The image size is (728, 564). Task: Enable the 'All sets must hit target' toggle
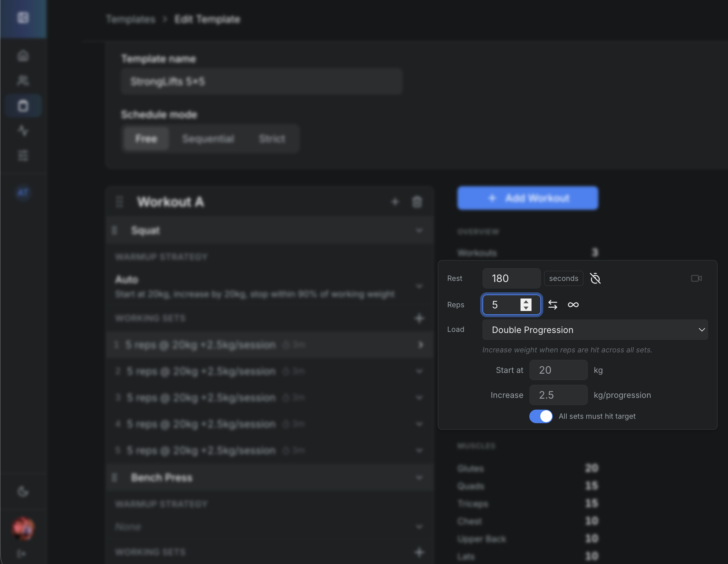click(541, 416)
